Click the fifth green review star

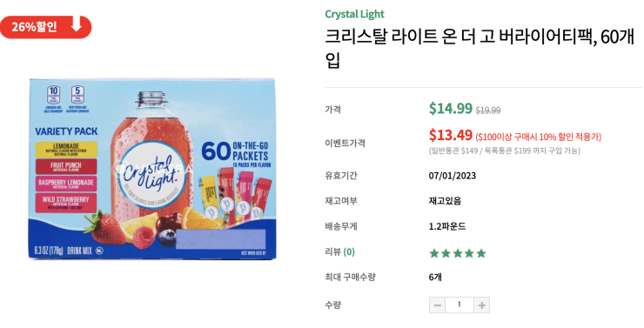click(x=481, y=253)
